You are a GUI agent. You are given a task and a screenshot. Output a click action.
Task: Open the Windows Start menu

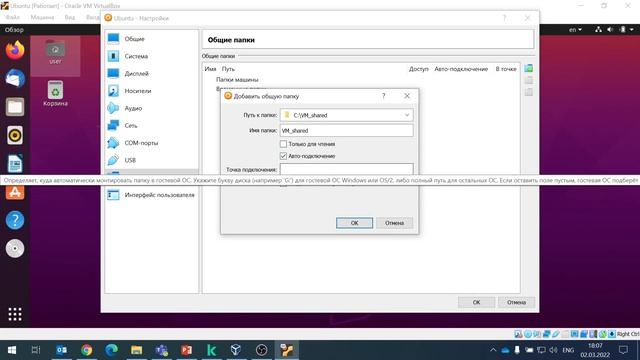[12, 350]
